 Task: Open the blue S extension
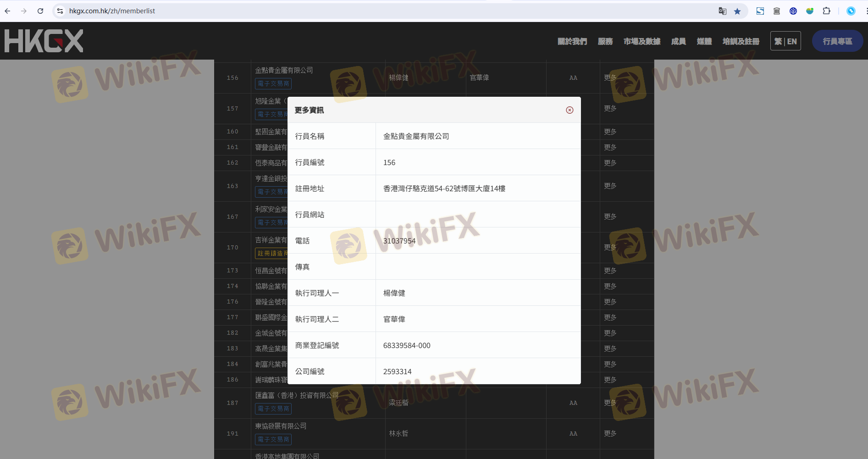point(760,11)
